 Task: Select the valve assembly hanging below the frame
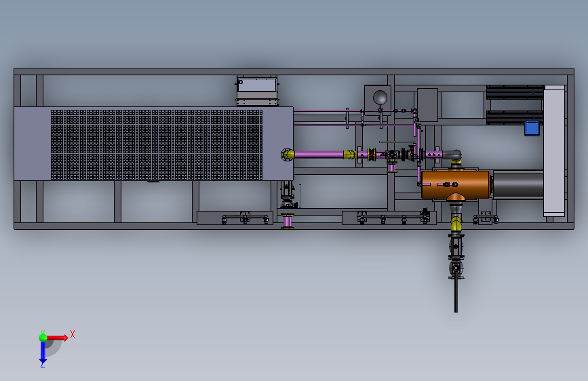point(456,256)
